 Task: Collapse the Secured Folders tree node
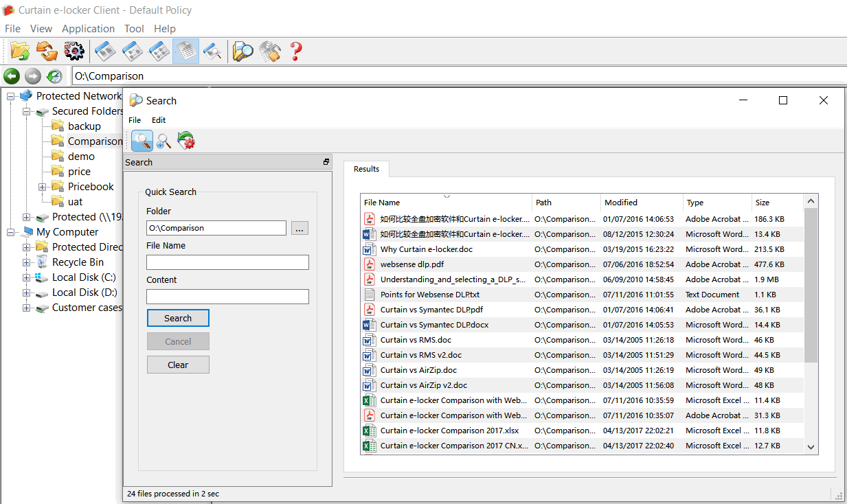[26, 111]
